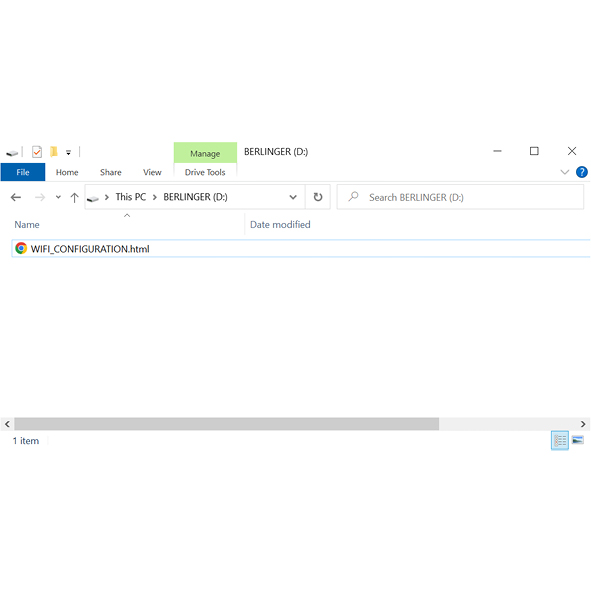This screenshot has width=591, height=591.
Task: Go forward with the right arrow button
Action: tap(40, 197)
